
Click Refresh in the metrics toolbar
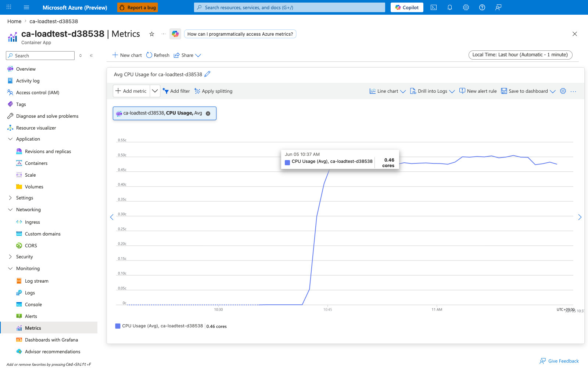tap(158, 55)
